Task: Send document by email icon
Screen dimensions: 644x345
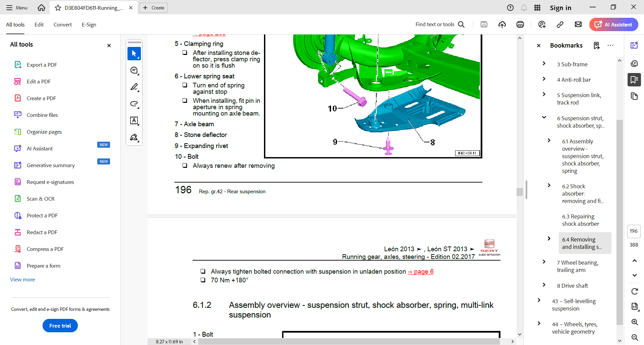Action: tap(578, 24)
